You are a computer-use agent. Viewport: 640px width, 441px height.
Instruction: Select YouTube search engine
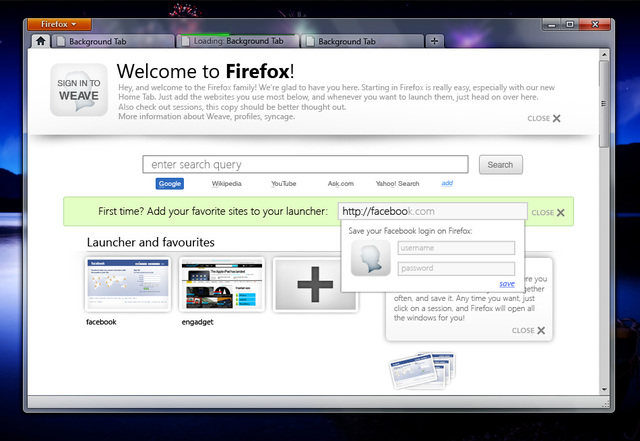(284, 184)
